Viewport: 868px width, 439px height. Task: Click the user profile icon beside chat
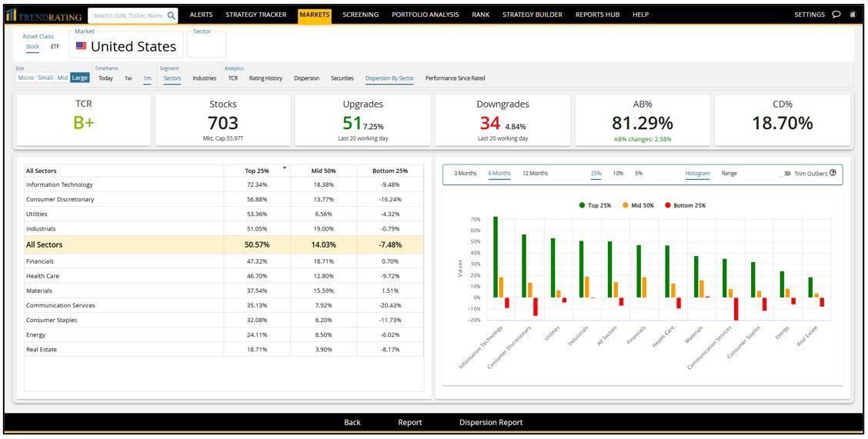click(x=852, y=15)
